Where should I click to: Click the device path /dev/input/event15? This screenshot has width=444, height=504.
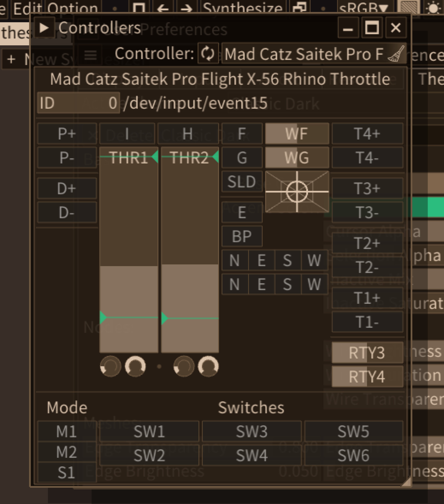pos(195,103)
